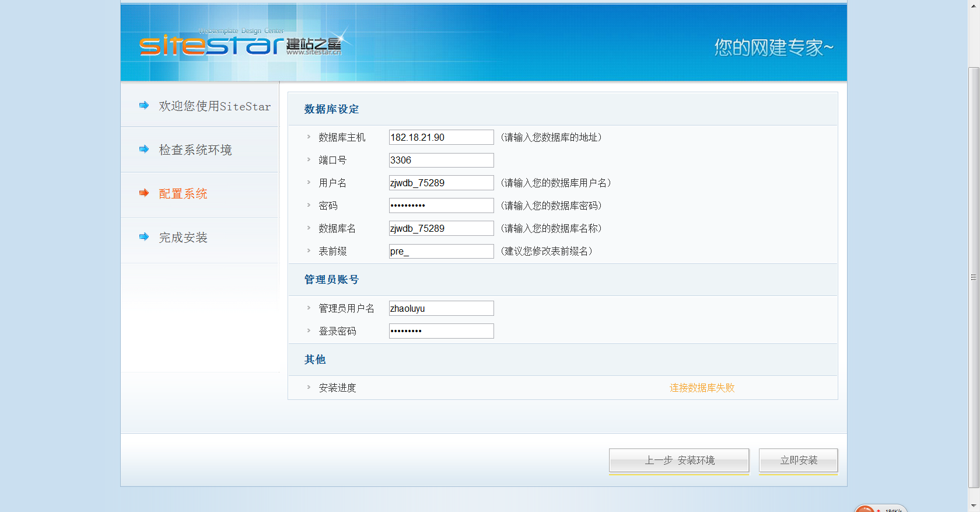The width and height of the screenshot is (980, 512).
Task: Click hint text (请输入您的数据库密码)
Action: [551, 206]
